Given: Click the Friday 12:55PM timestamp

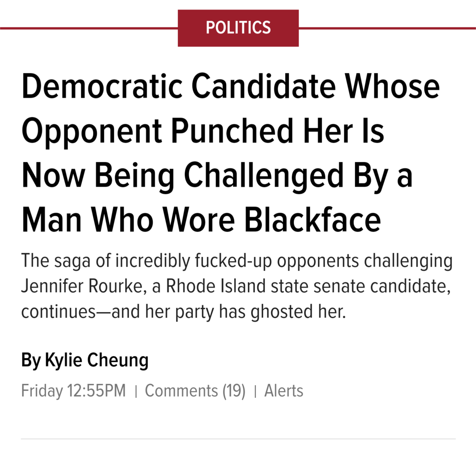Looking at the screenshot, I should [73, 391].
